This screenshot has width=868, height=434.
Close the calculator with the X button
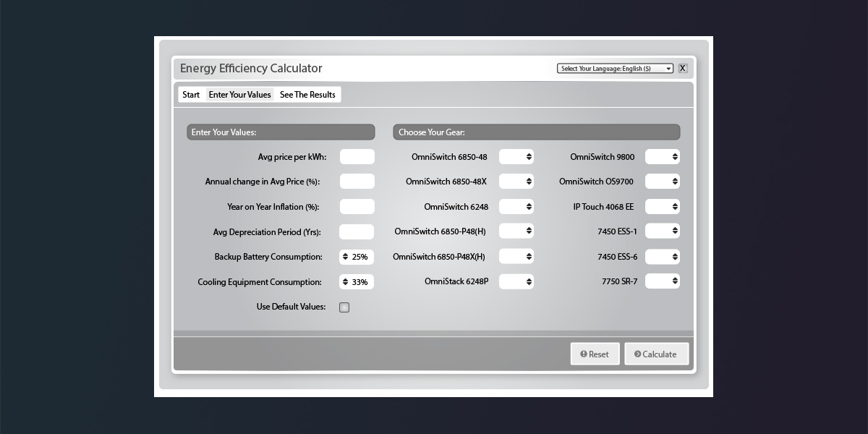coord(682,69)
